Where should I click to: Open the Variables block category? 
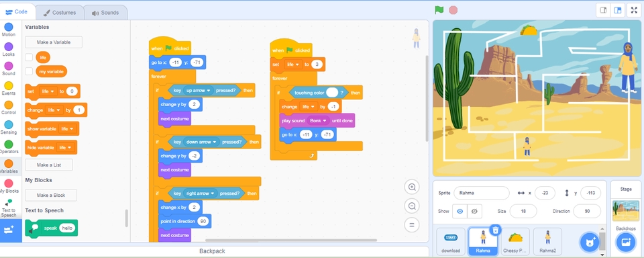(9, 167)
